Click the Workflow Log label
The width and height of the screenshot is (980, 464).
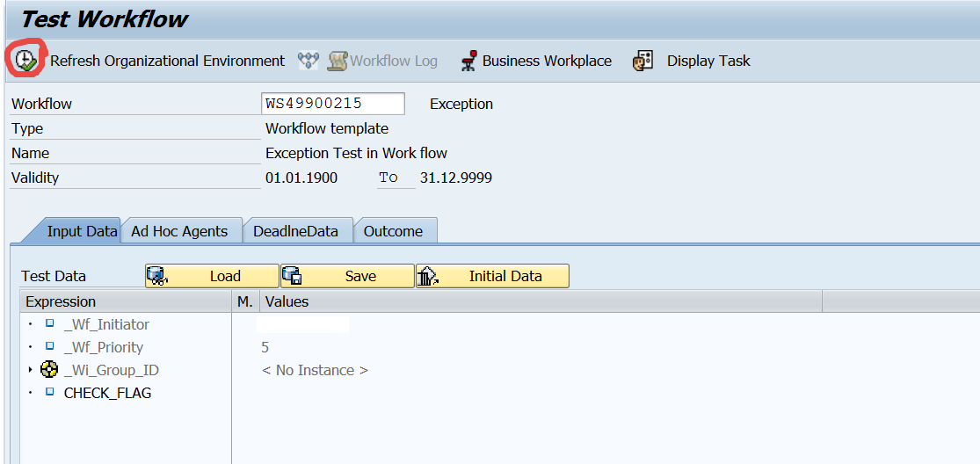(x=394, y=62)
